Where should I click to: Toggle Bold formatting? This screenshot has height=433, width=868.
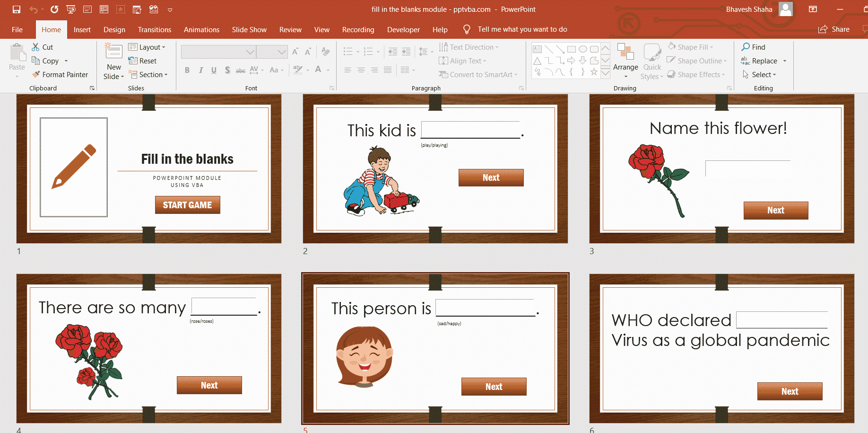click(x=187, y=70)
